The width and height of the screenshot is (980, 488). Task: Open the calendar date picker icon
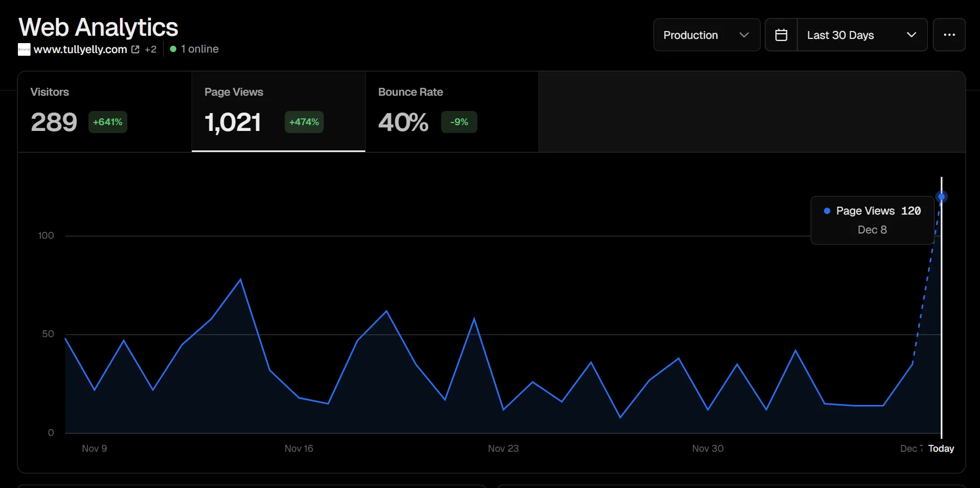tap(781, 35)
